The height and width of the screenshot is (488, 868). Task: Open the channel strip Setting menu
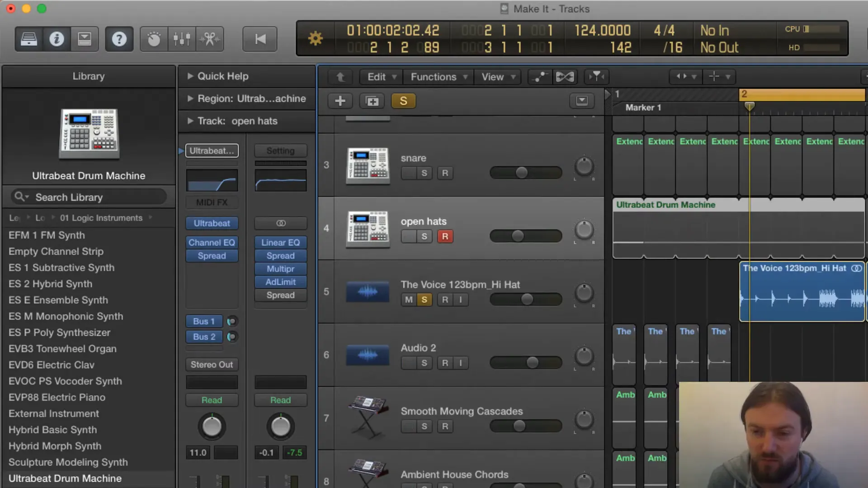pyautogui.click(x=280, y=151)
